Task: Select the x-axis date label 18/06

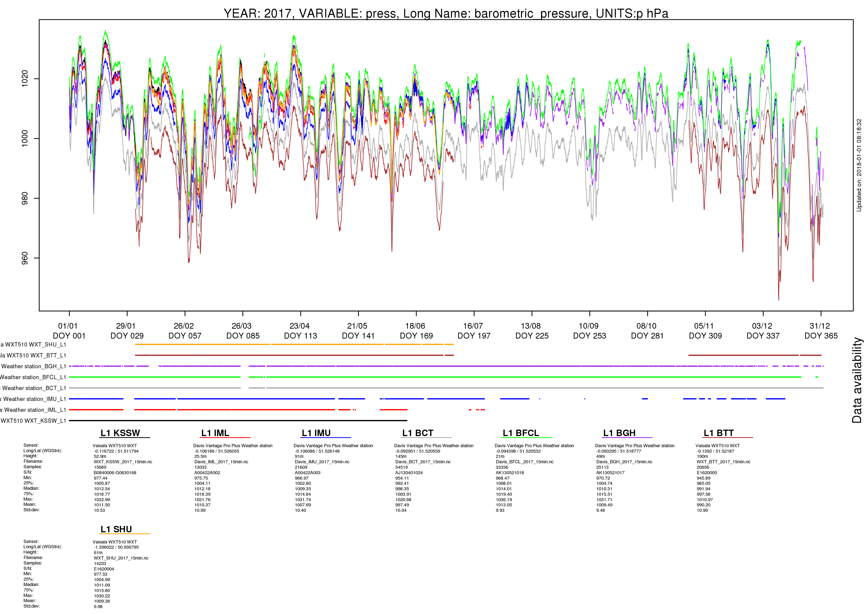Action: coord(415,326)
